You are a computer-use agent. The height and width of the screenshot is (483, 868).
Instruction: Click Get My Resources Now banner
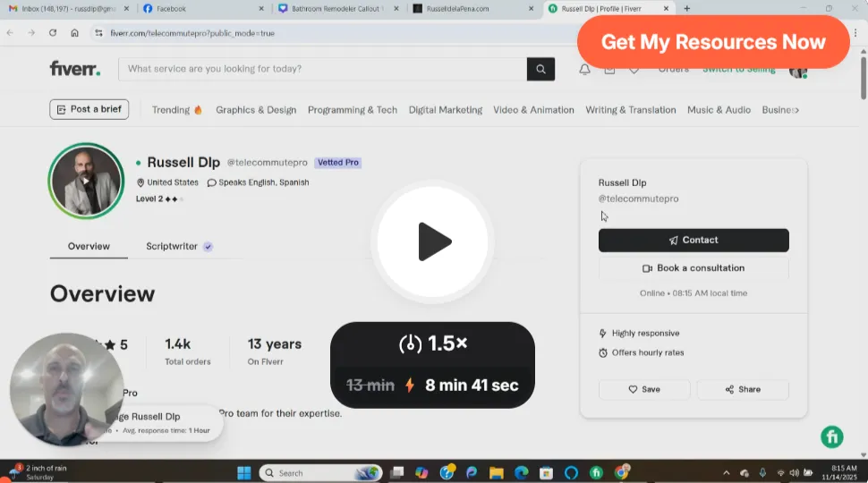[x=713, y=42]
